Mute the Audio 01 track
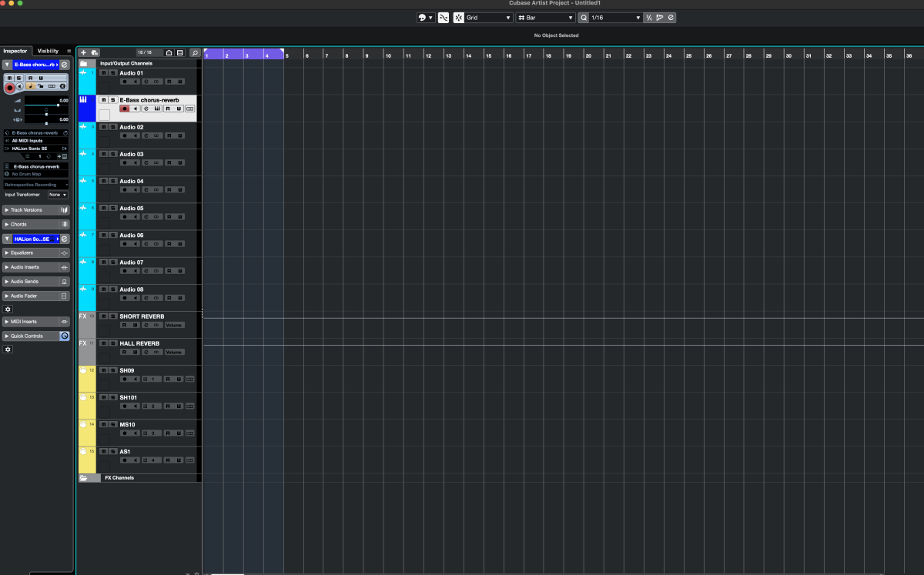The height and width of the screenshot is (575, 924). (x=104, y=72)
